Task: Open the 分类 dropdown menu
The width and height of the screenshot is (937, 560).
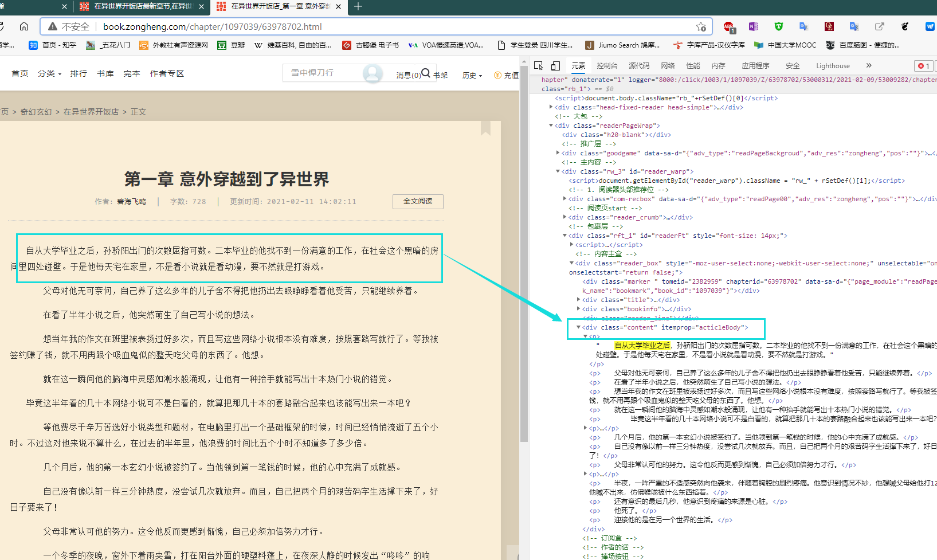Action: pos(49,73)
